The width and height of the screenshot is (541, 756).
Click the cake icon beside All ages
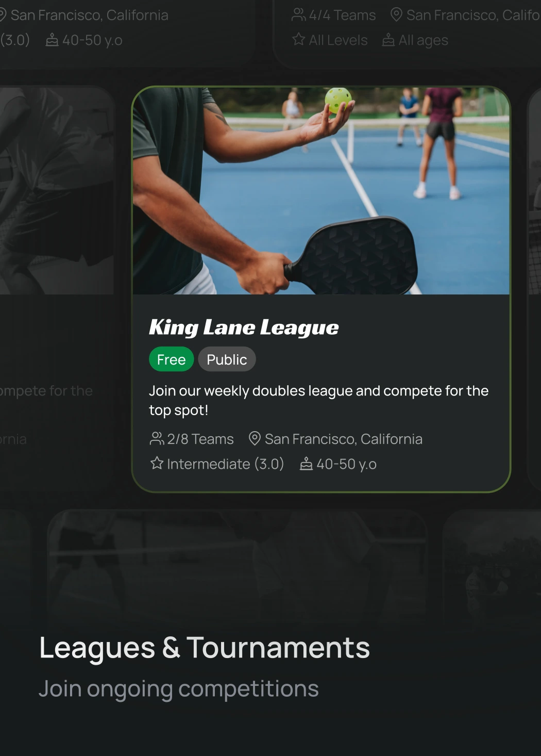point(388,40)
